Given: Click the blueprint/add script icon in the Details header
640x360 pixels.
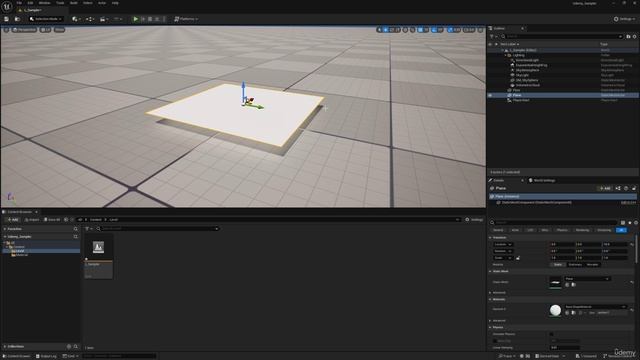Looking at the screenshot, I should (x=618, y=188).
